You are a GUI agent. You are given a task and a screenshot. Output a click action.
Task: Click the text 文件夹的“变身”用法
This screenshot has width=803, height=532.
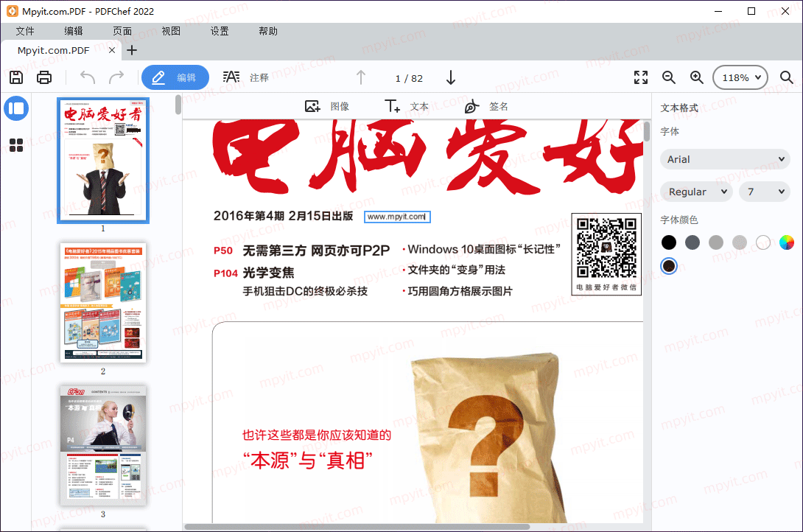click(x=456, y=270)
